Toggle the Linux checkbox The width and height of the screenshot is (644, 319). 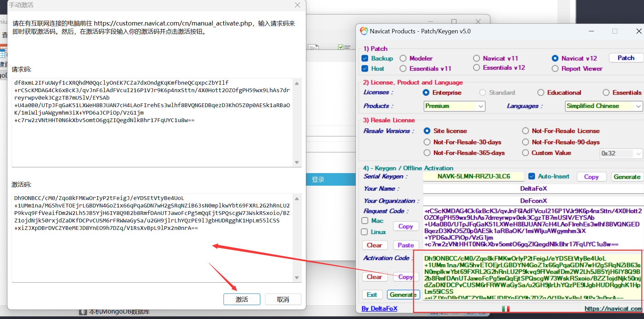coord(364,232)
